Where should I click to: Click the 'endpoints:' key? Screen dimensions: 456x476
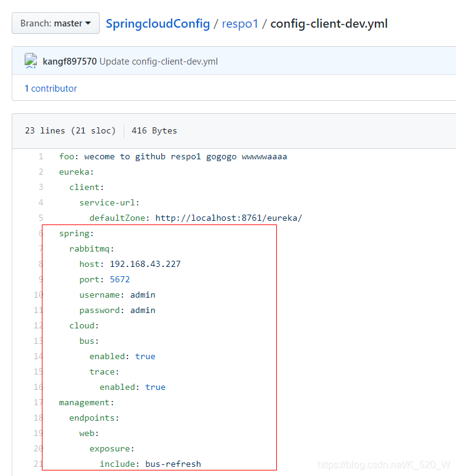tap(94, 418)
